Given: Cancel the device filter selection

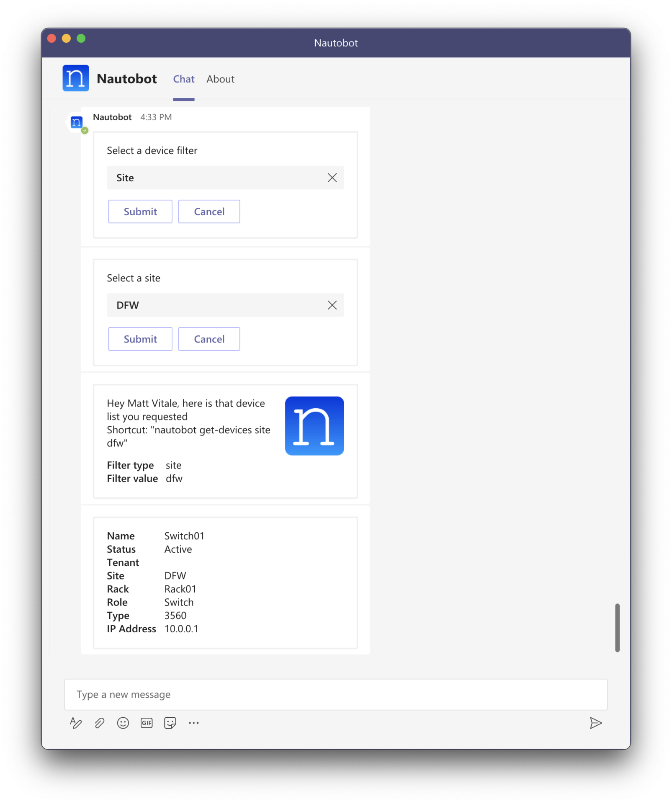Looking at the screenshot, I should 209,211.
